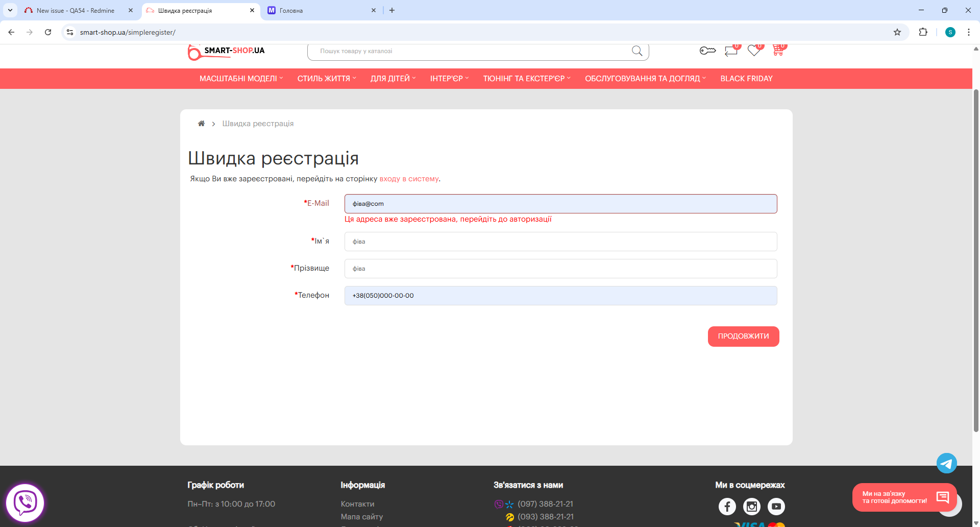Switch to the New issue Redmine tab
This screenshot has height=527, width=980.
point(76,10)
